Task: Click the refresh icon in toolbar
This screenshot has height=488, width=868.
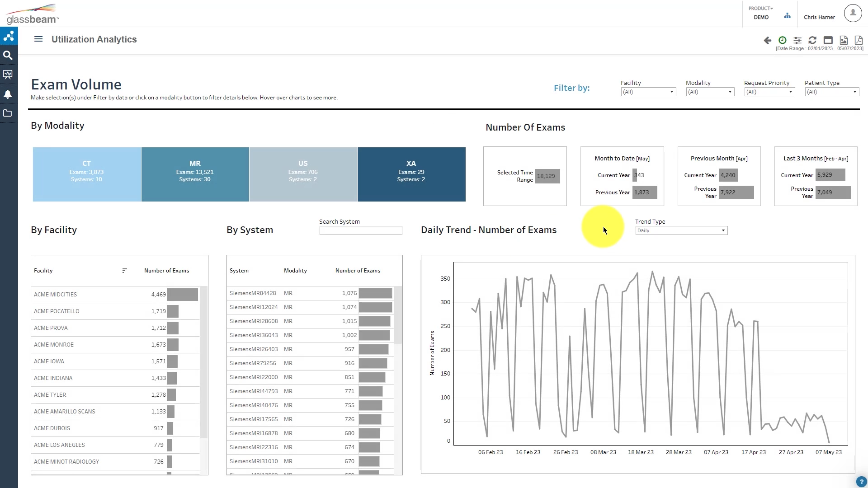Action: (x=812, y=40)
